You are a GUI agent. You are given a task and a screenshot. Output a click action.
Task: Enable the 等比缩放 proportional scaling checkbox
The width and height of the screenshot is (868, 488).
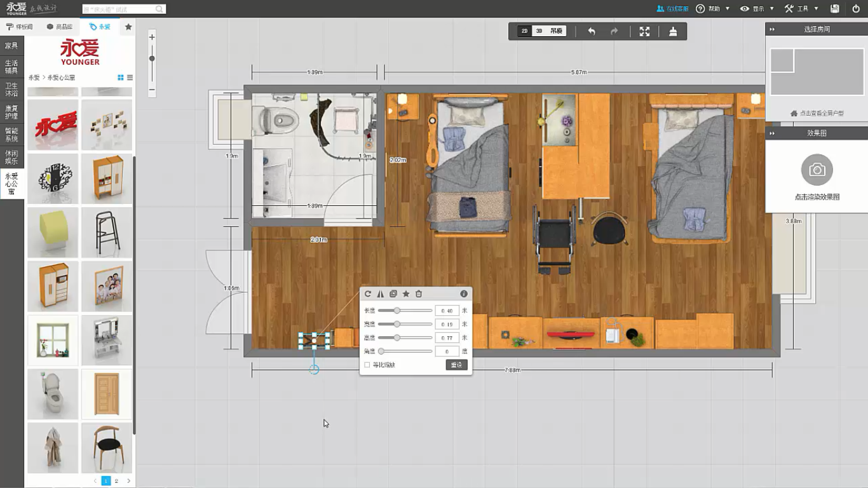[x=367, y=365]
